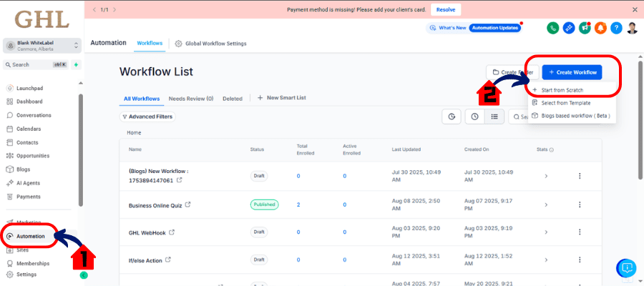Click the blue help question mark icon
644x286 pixels.
[616, 28]
